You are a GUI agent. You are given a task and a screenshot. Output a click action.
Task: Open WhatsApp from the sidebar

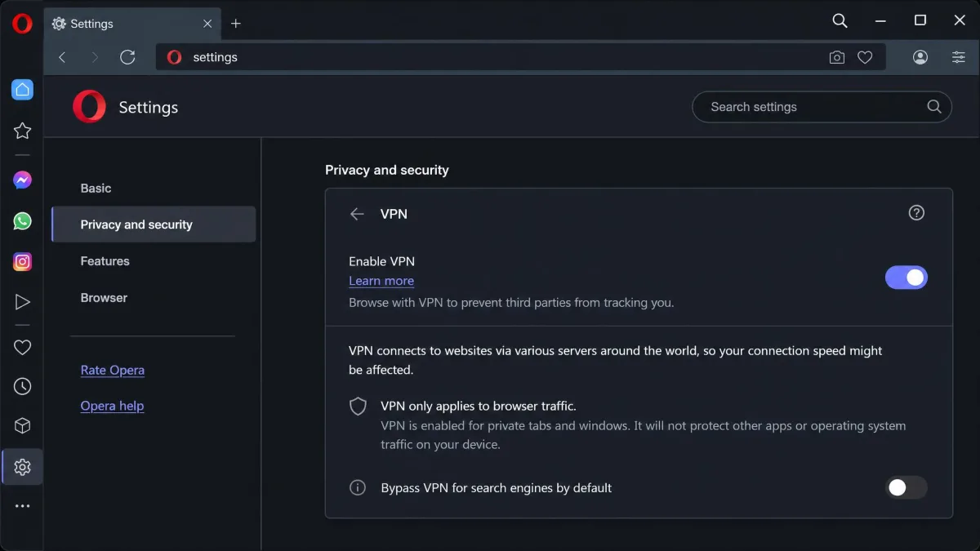[x=22, y=221]
